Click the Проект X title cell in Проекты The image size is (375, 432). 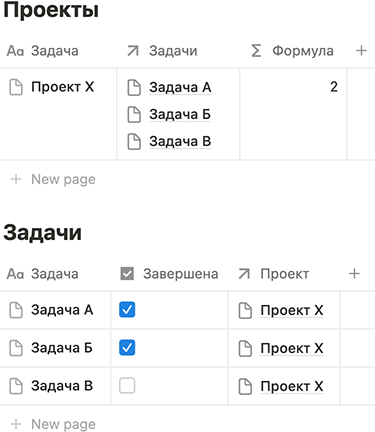[58, 114]
